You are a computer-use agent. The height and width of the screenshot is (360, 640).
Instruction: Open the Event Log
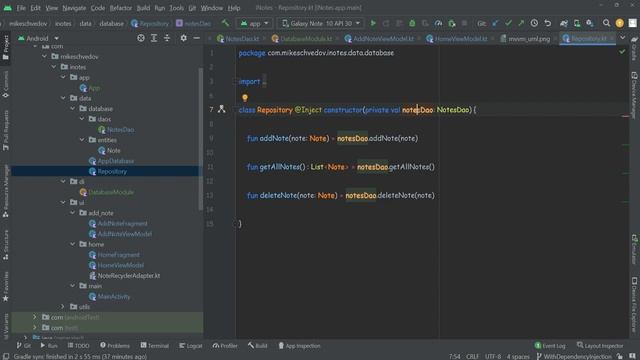pyautogui.click(x=550, y=345)
